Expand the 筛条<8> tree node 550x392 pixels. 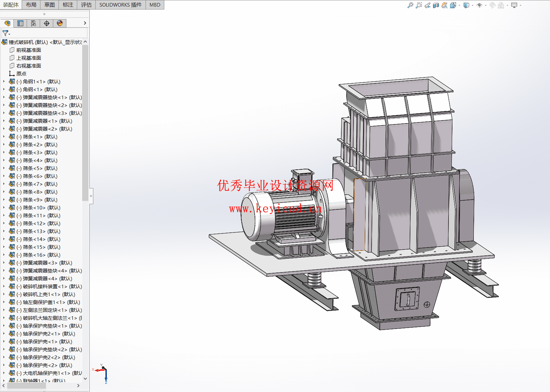click(x=4, y=192)
